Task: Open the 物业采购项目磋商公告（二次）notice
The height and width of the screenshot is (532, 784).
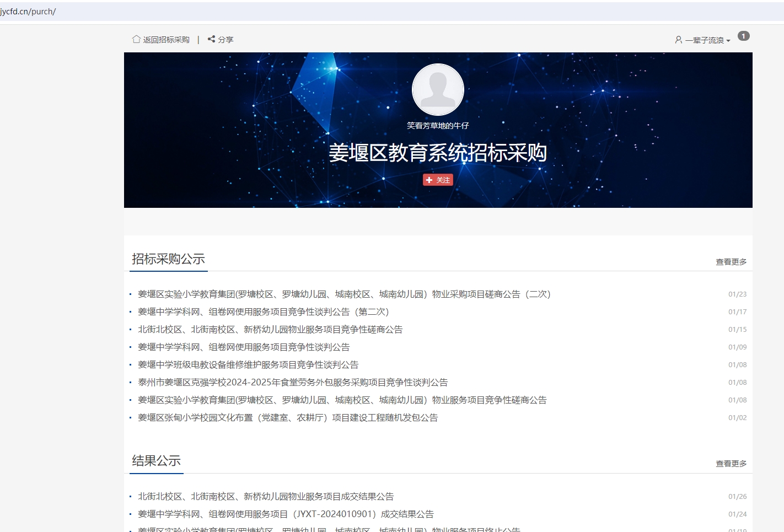Action: 344,294
